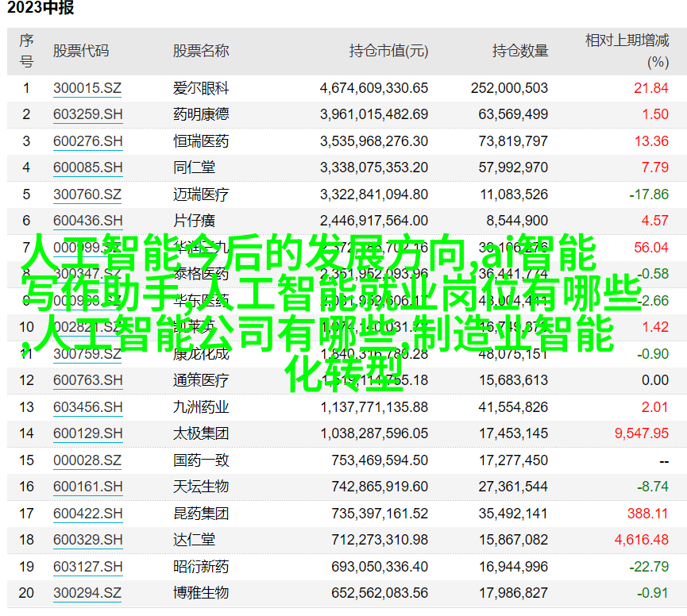Click market value 1,137,771,135.88
This screenshot has height=616, width=687.
tap(374, 407)
